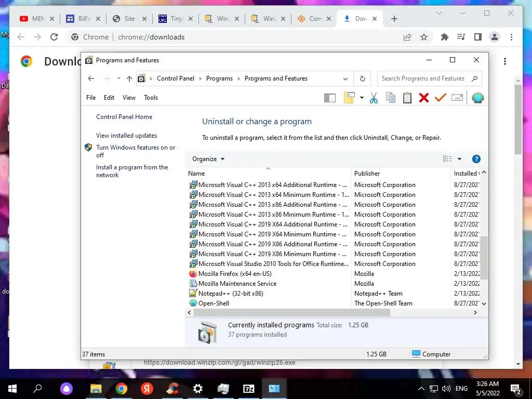Click the email envelope toolbar icon
This screenshot has height=399, width=532.
457,98
